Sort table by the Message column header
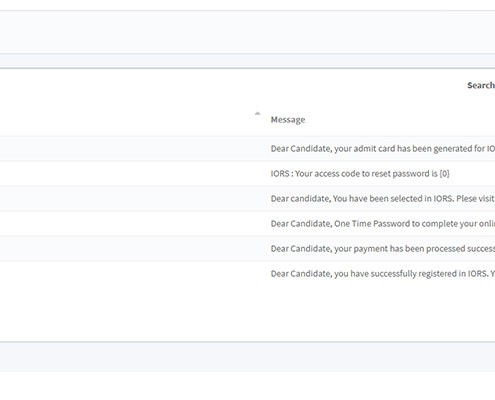The height and width of the screenshot is (400, 495). click(288, 120)
